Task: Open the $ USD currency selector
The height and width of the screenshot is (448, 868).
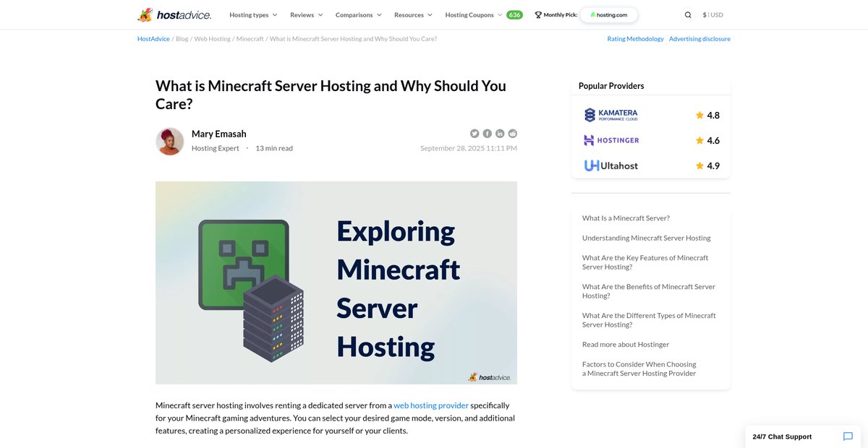Action: (x=712, y=14)
